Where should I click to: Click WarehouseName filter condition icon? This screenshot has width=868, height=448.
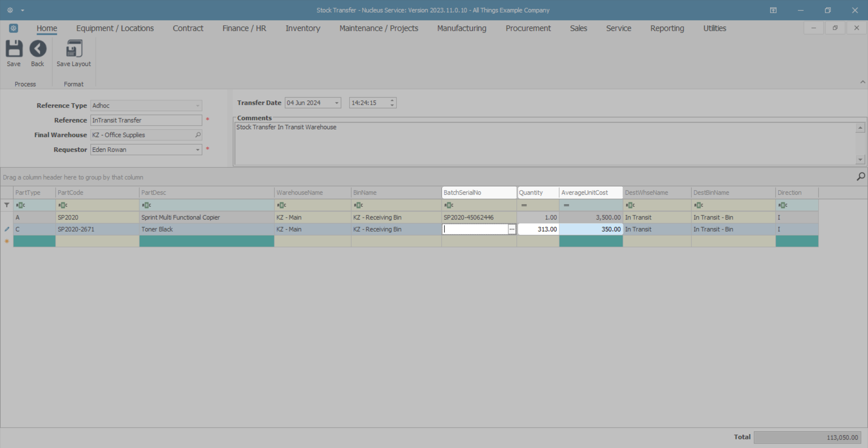pyautogui.click(x=282, y=205)
